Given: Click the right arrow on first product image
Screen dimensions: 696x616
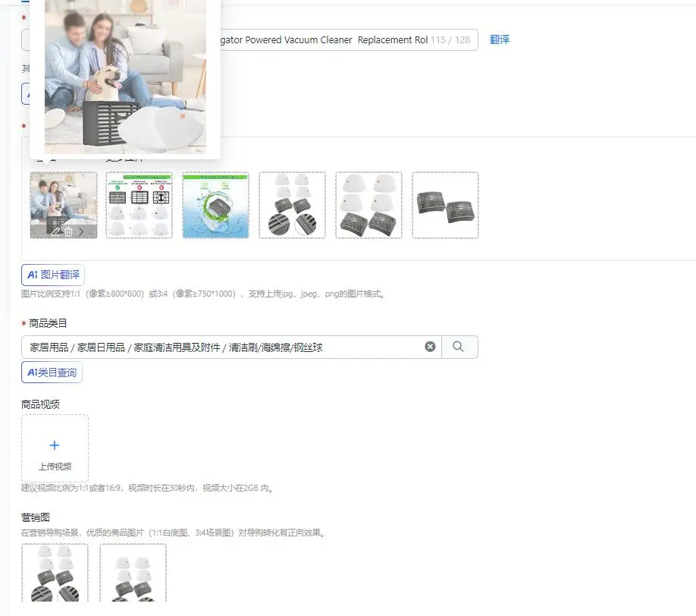Looking at the screenshot, I should [x=81, y=231].
